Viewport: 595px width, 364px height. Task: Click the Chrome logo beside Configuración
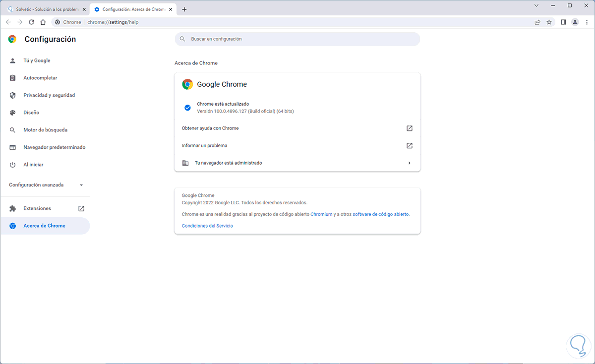12,39
